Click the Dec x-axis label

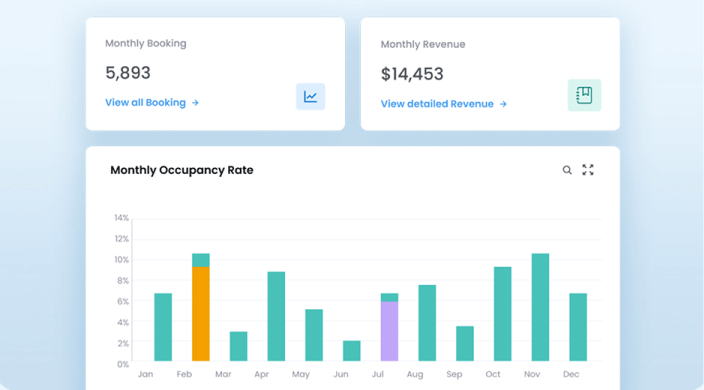[571, 374]
